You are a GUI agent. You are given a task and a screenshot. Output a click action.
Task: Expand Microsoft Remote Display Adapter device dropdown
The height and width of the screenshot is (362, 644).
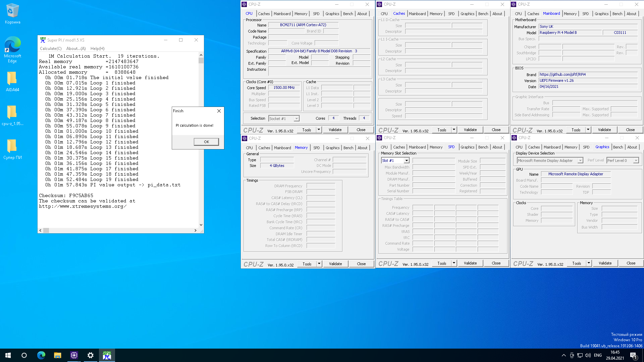pyautogui.click(x=580, y=161)
